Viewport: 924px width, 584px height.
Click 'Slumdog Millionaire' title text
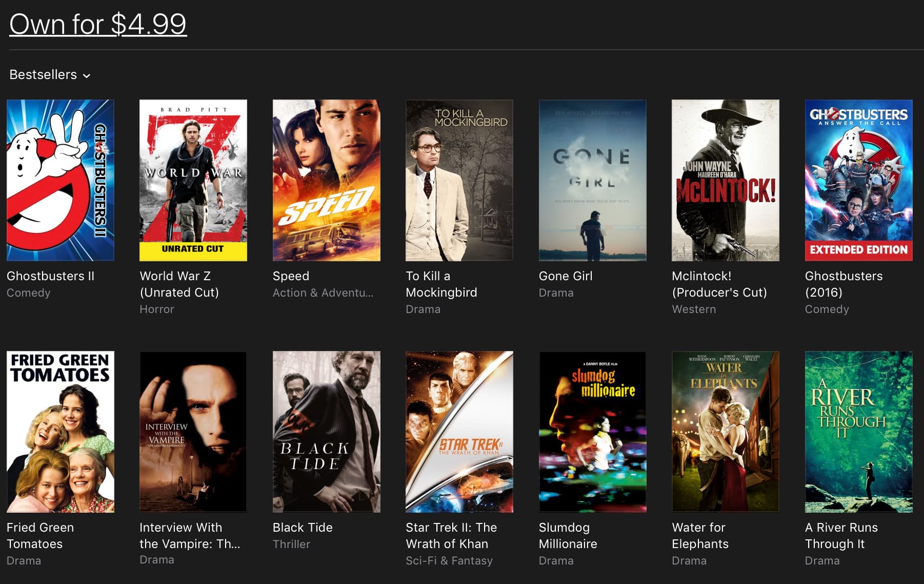pyautogui.click(x=568, y=536)
